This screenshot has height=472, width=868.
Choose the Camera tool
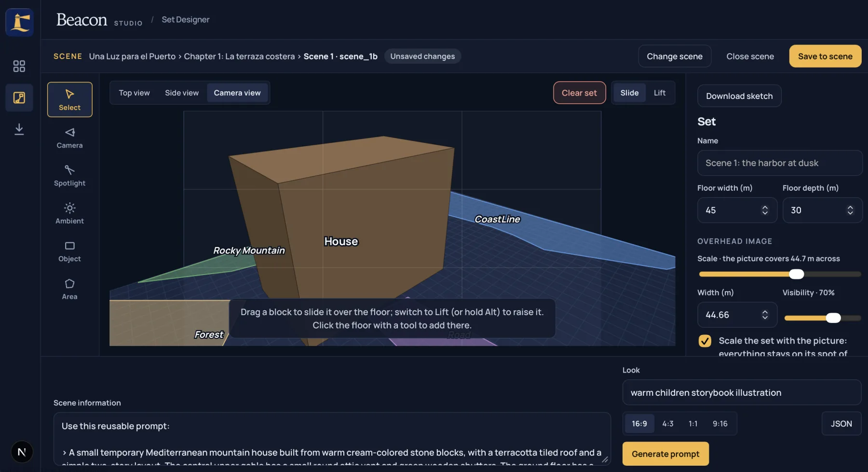70,138
